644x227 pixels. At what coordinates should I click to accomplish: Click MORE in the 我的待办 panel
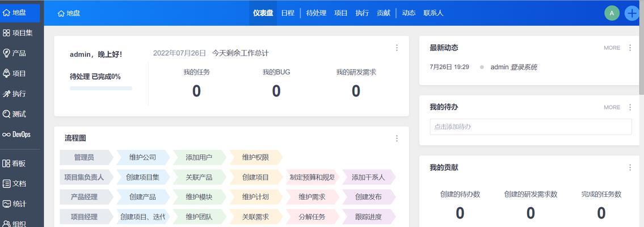coord(612,107)
